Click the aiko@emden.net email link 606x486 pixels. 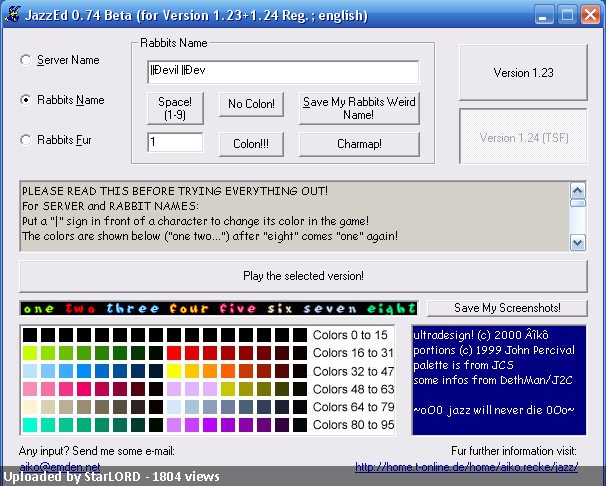click(x=60, y=467)
